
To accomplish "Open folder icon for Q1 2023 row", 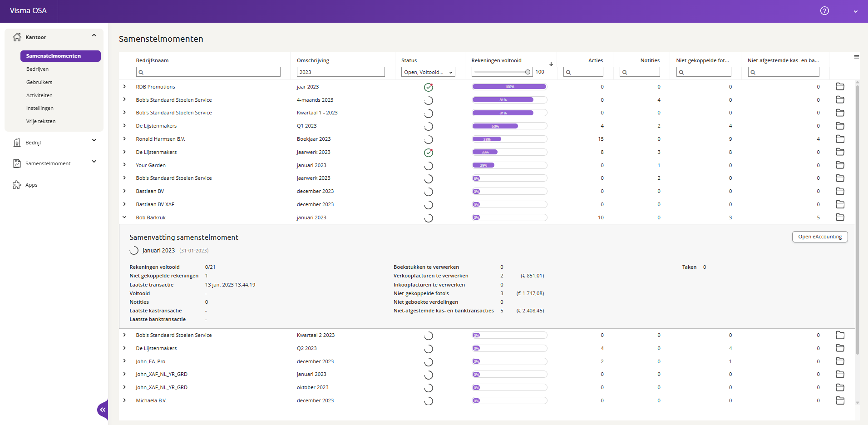I will pos(840,126).
